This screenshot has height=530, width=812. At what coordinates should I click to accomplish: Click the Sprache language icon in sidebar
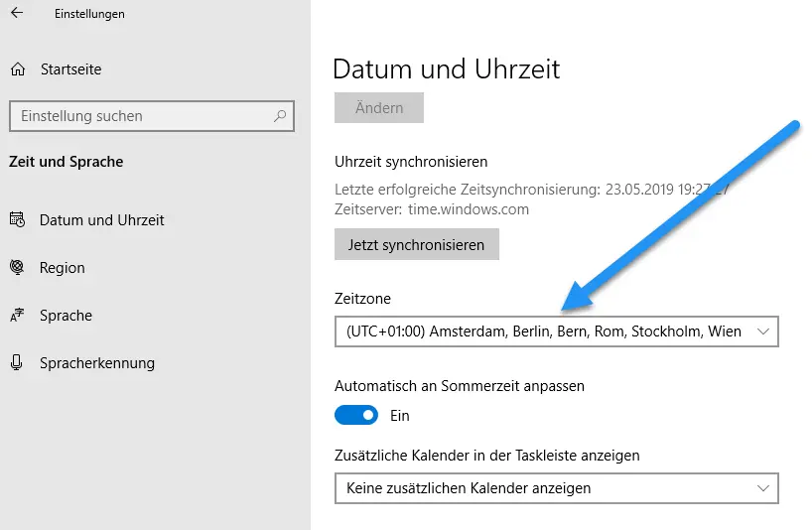pyautogui.click(x=17, y=316)
